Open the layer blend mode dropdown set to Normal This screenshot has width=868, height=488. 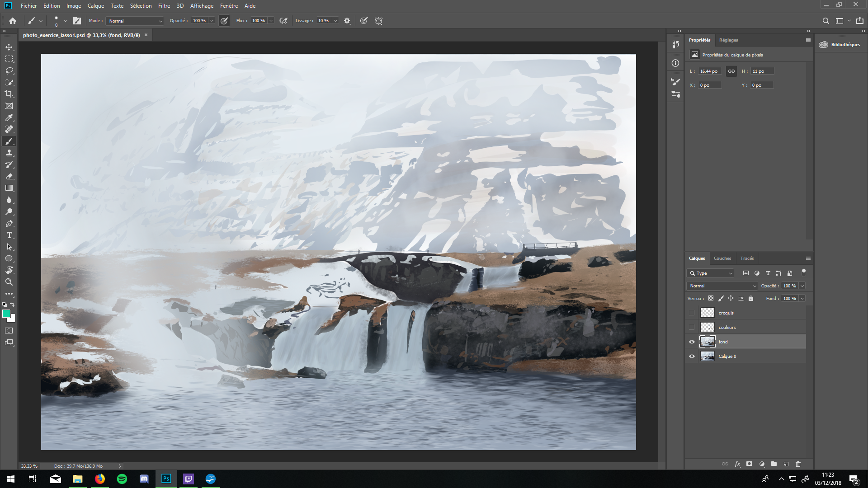point(721,286)
